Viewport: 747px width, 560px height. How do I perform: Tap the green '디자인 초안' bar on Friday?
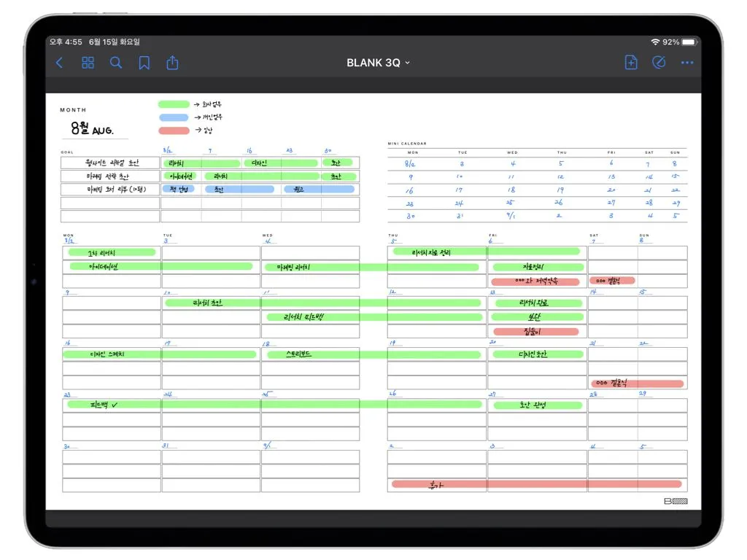click(x=538, y=354)
